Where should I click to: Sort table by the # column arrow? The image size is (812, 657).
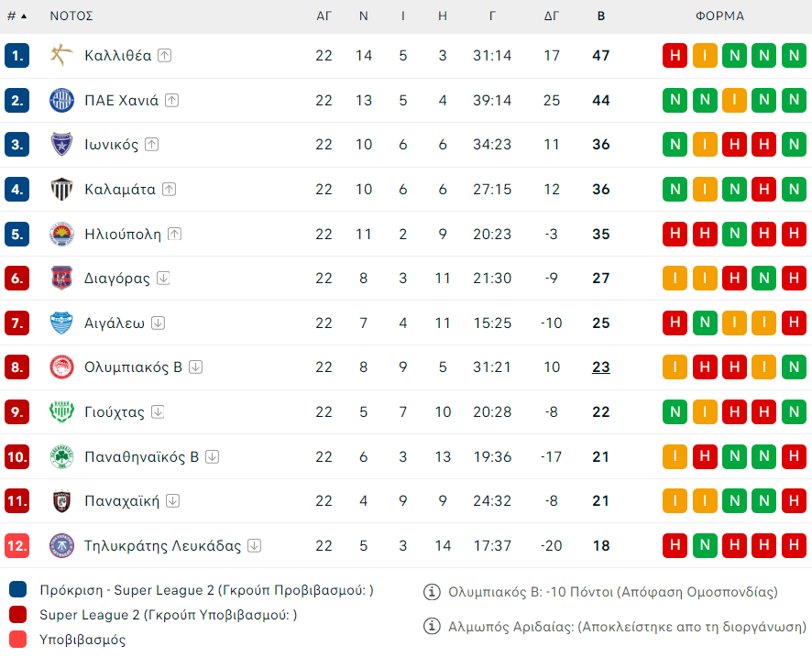tap(23, 16)
